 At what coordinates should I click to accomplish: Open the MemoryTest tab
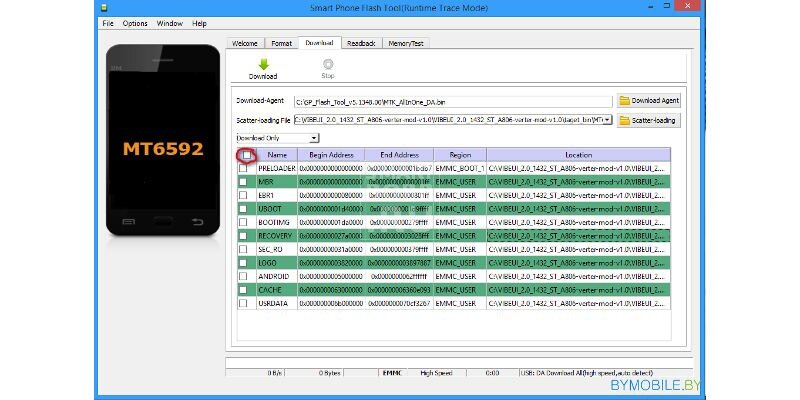[x=406, y=43]
